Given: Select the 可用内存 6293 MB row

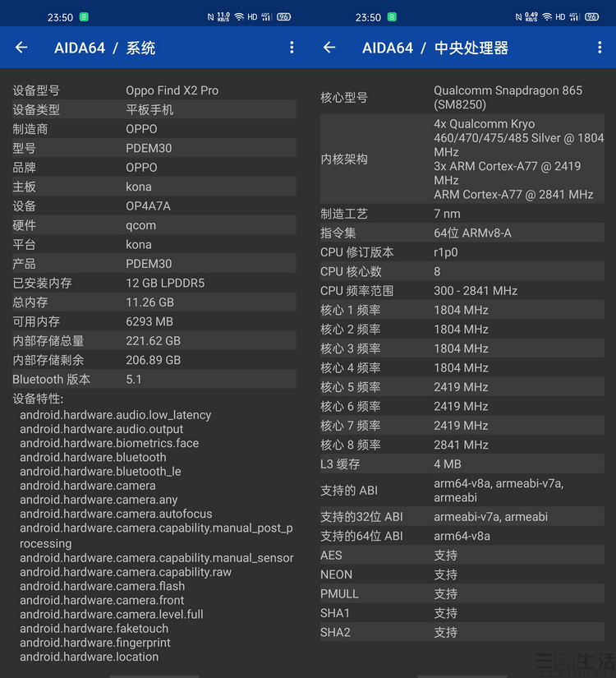Looking at the screenshot, I should [154, 321].
